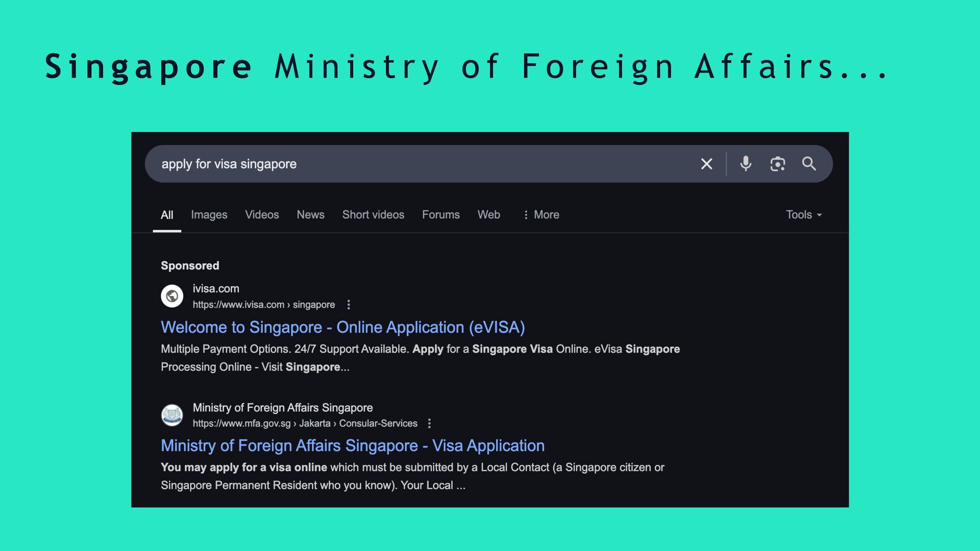Switch to the Videos tab
This screenshot has height=551, width=980.
click(262, 215)
